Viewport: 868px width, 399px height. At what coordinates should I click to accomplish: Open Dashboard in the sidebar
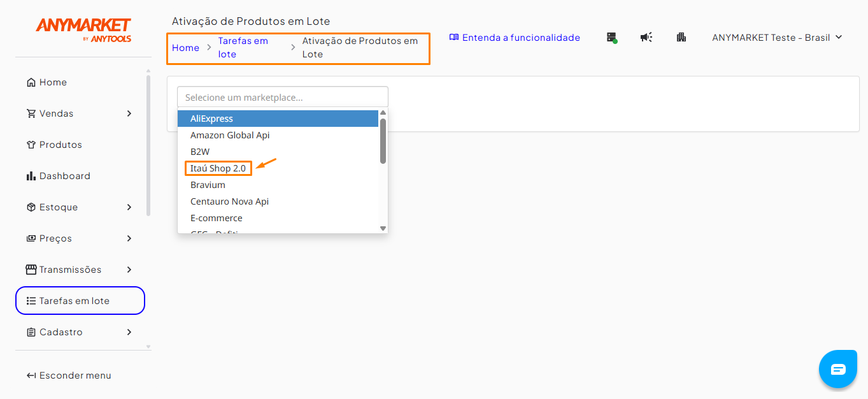pyautogui.click(x=65, y=176)
